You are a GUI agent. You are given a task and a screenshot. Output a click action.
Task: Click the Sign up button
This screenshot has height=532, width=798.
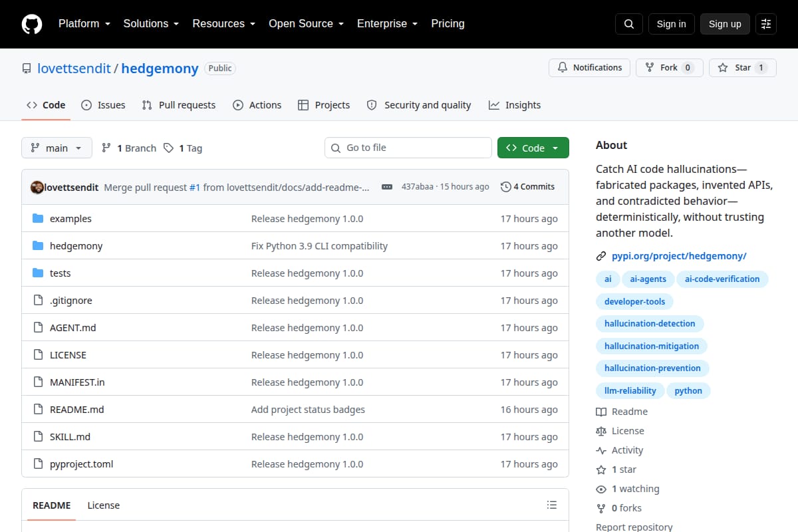tap(725, 24)
